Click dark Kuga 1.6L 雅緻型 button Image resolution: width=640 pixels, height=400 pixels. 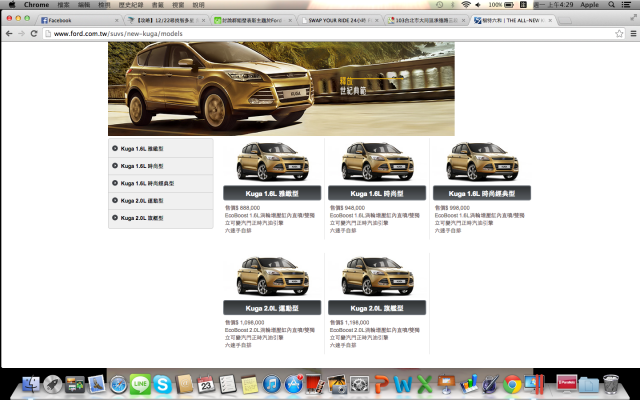click(x=272, y=193)
